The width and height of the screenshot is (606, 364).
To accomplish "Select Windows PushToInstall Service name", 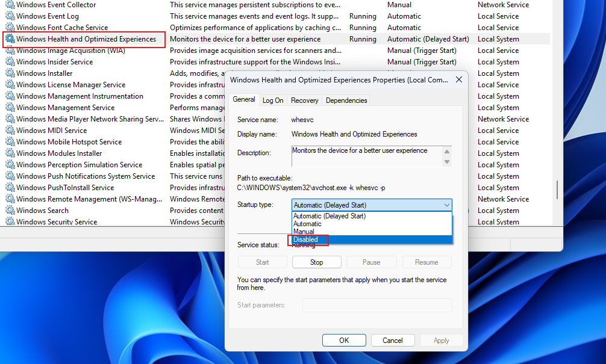I will pos(65,188).
